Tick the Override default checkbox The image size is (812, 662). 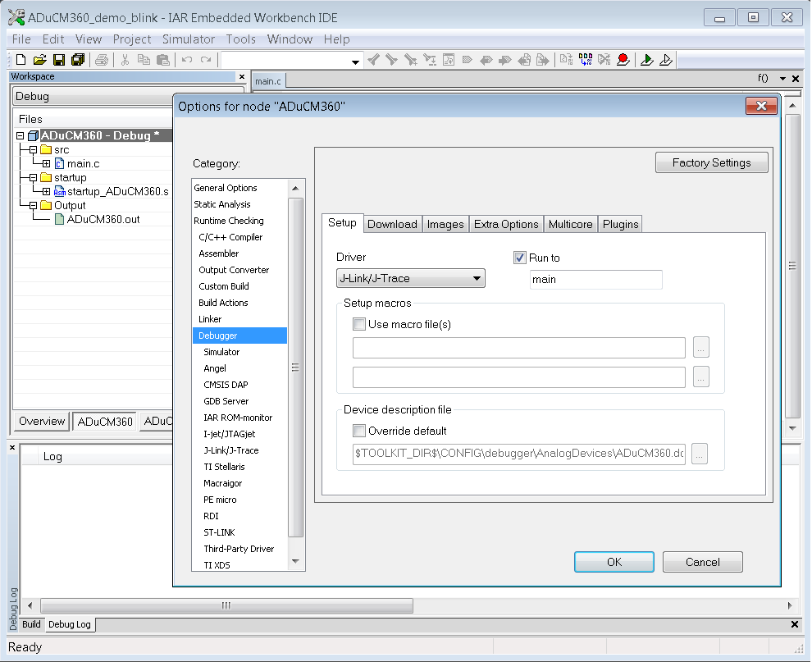click(359, 431)
